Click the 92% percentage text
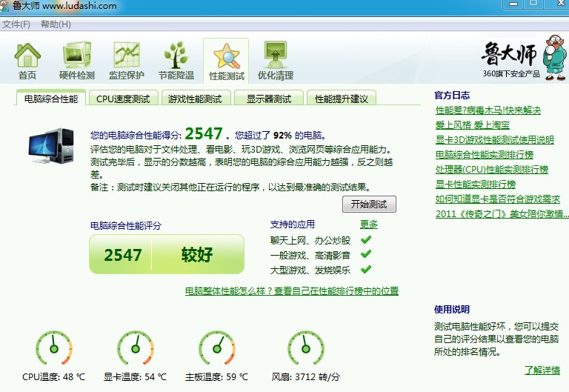Screen dimensions: 569x392 (282, 136)
